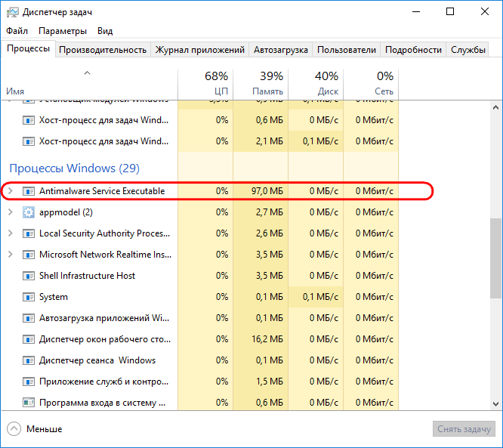Click the Shell Infrastructure Host icon
Screen dimensions: 503x448
click(29, 276)
